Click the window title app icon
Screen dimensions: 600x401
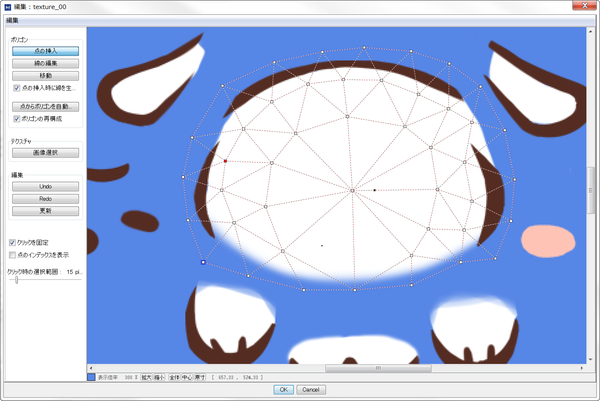[8, 7]
